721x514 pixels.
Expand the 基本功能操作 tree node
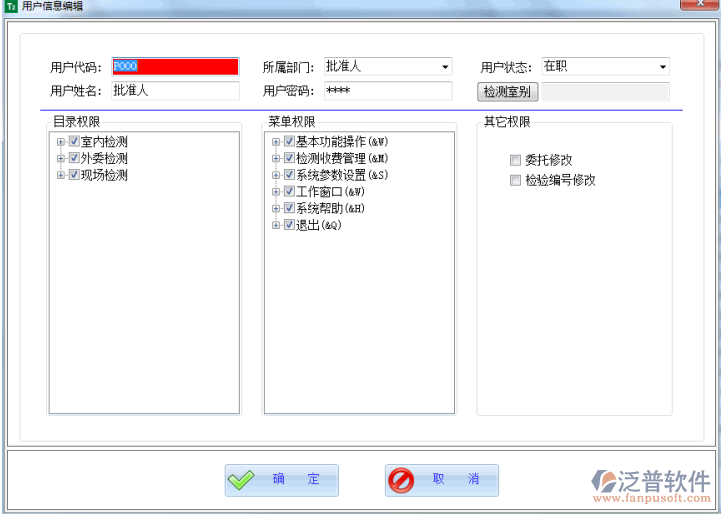click(276, 142)
